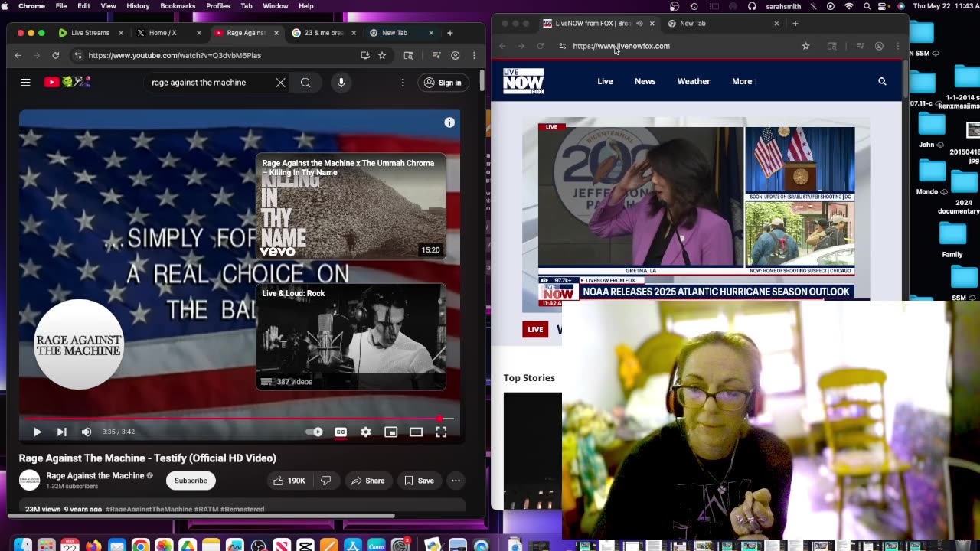Open Killing In Thy Name suggested video
980x551 pixels.
tap(351, 207)
